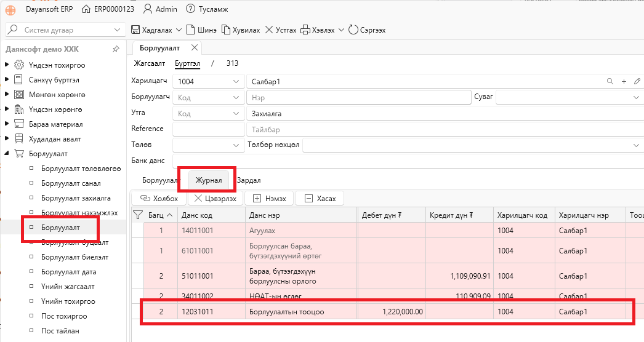Pin the Даянсофт демо ХХК sidebar
This screenshot has width=644, height=342.
[116, 49]
